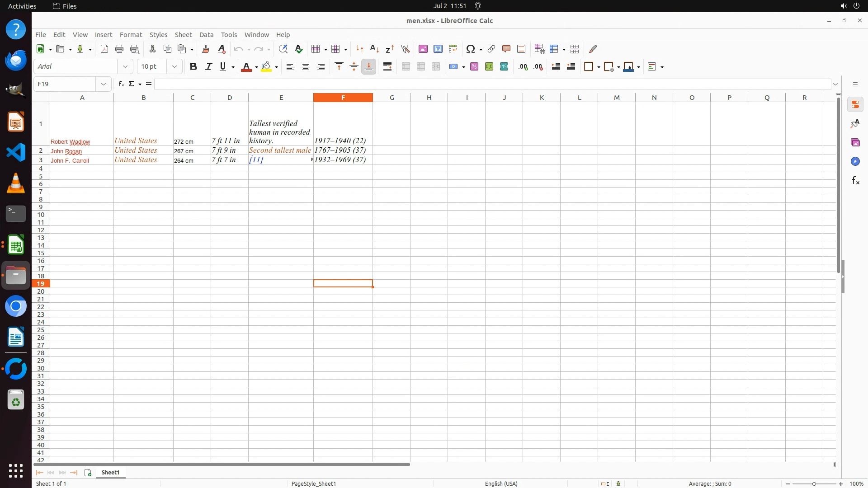
Task: Click the Sort Ascending toolbar icon
Action: pyautogui.click(x=374, y=49)
